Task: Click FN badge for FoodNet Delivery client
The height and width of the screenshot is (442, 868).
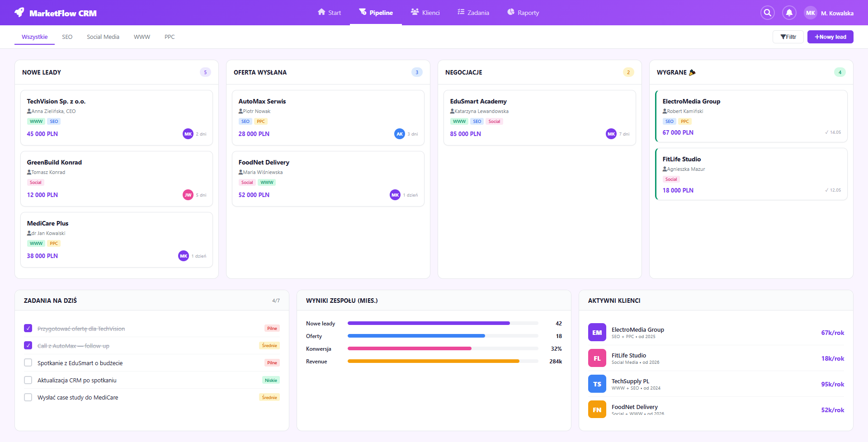Action: (597, 409)
